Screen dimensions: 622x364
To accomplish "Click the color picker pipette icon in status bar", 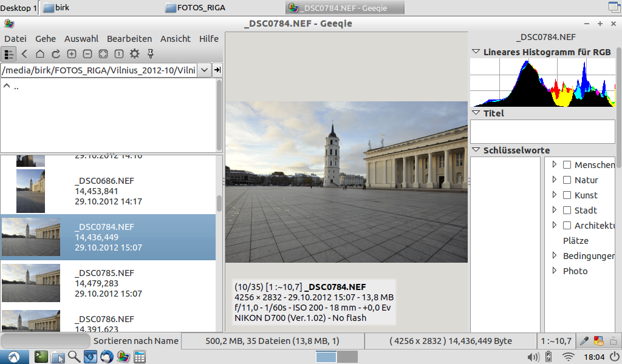I will [x=584, y=341].
